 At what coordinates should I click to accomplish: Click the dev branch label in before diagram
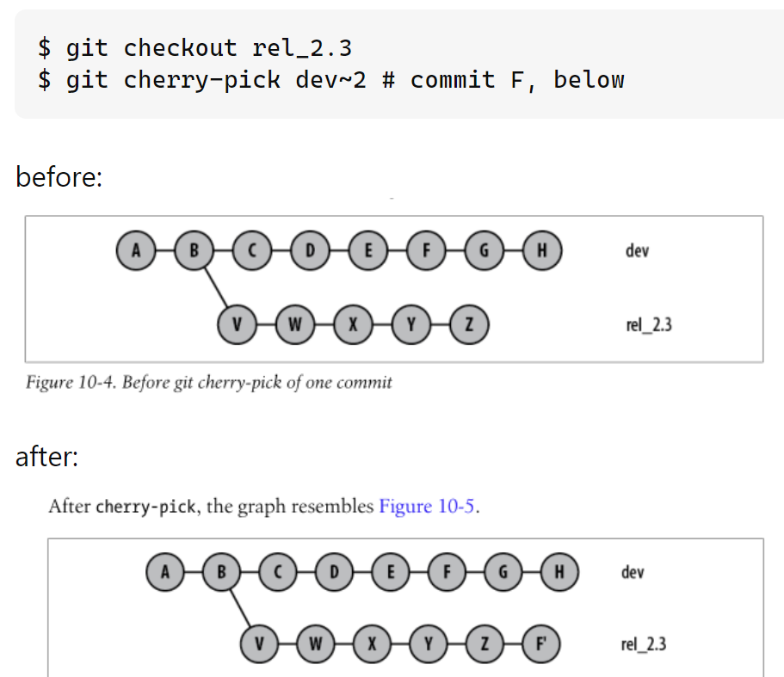(x=637, y=250)
